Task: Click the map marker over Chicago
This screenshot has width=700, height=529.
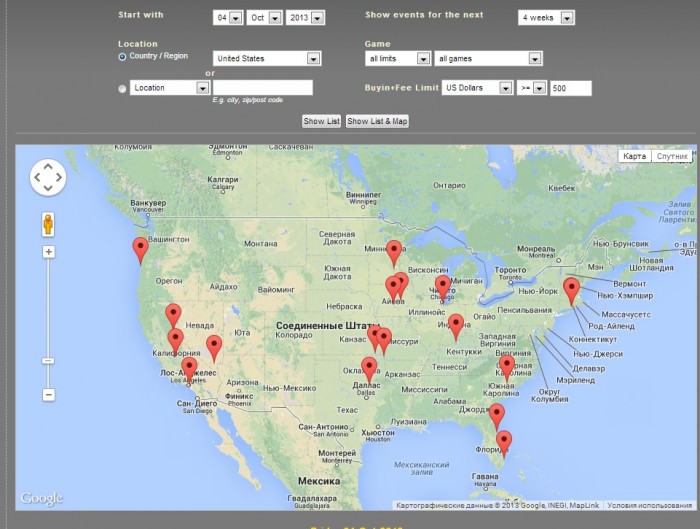Action: click(x=443, y=288)
